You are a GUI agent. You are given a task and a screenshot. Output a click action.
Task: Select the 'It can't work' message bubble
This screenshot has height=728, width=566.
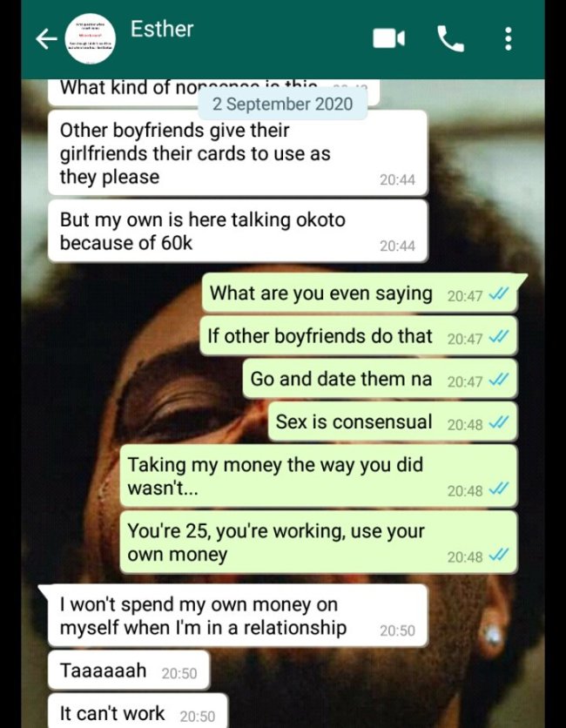[x=138, y=711]
